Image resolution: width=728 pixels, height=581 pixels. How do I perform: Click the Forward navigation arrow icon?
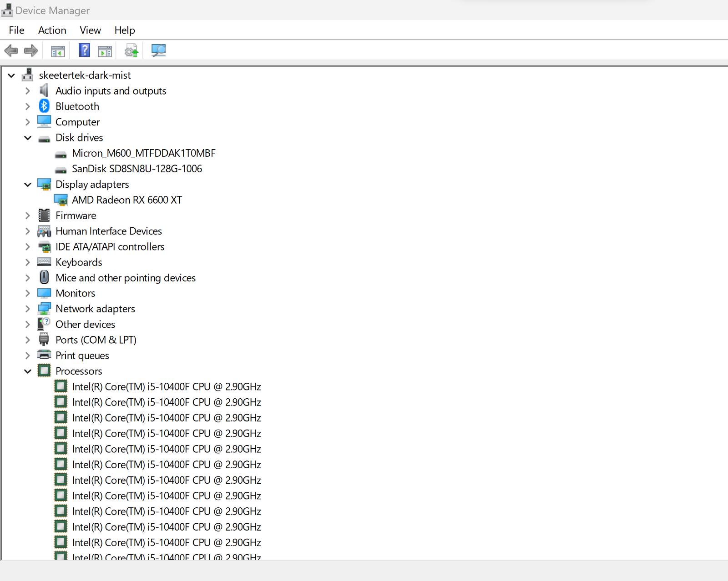[31, 50]
